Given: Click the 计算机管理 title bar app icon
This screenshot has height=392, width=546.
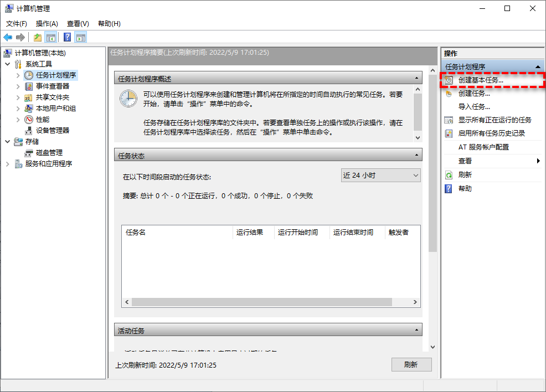Looking at the screenshot, I should (x=9, y=8).
